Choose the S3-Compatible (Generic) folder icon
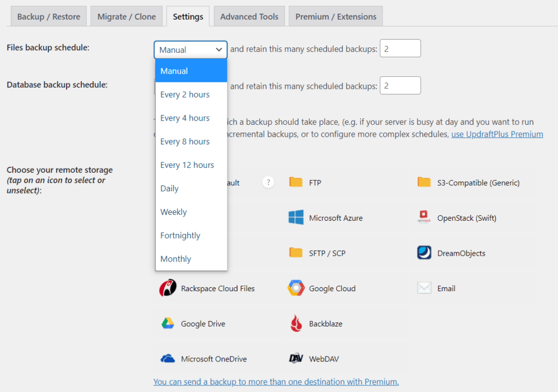Screen dimensions: 558x392 coord(424,182)
